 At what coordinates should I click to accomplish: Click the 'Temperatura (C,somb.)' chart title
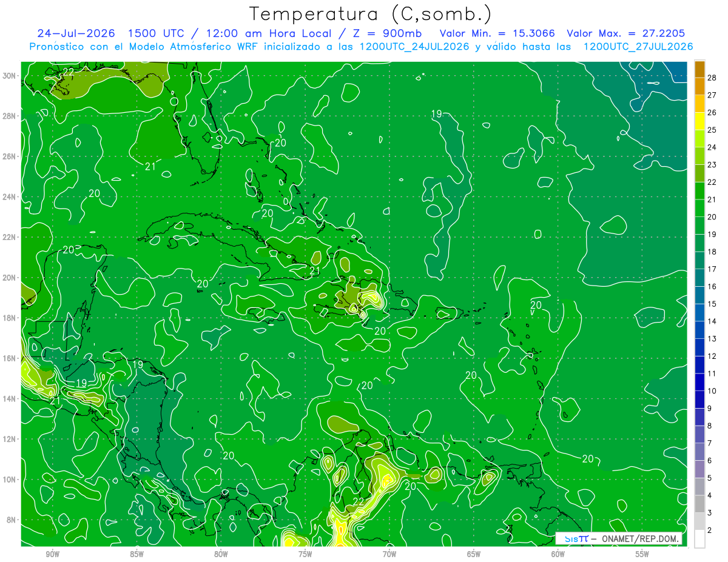[371, 14]
